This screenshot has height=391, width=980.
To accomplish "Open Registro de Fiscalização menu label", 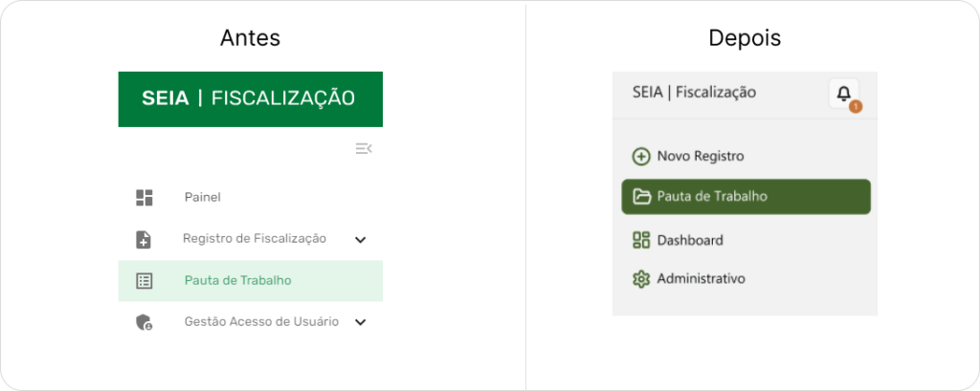I will pos(255,239).
